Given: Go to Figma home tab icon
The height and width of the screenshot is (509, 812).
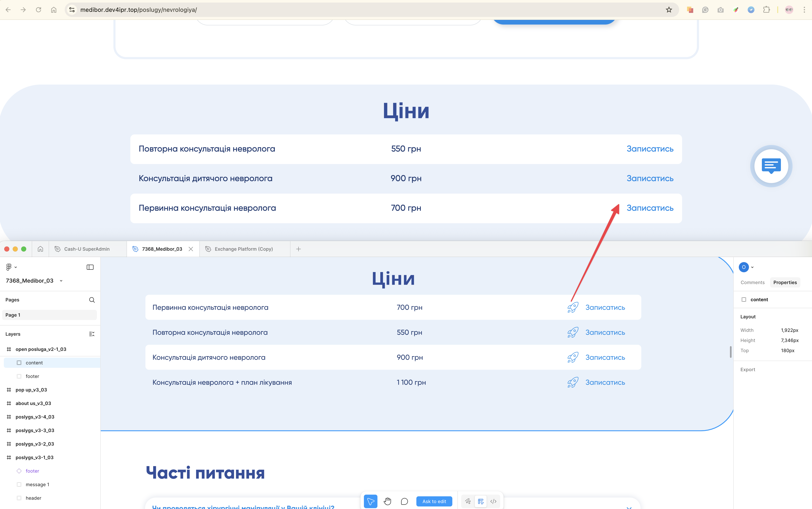Looking at the screenshot, I should coord(40,249).
